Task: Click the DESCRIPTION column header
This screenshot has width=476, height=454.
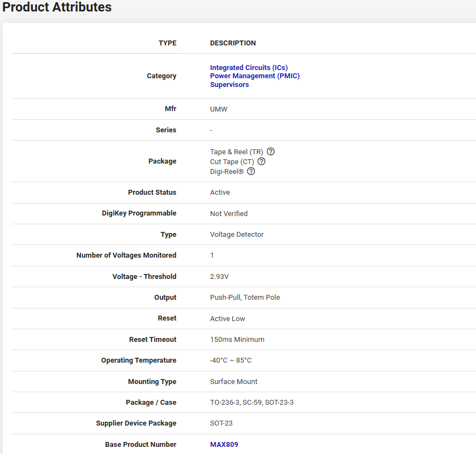Action: (233, 43)
